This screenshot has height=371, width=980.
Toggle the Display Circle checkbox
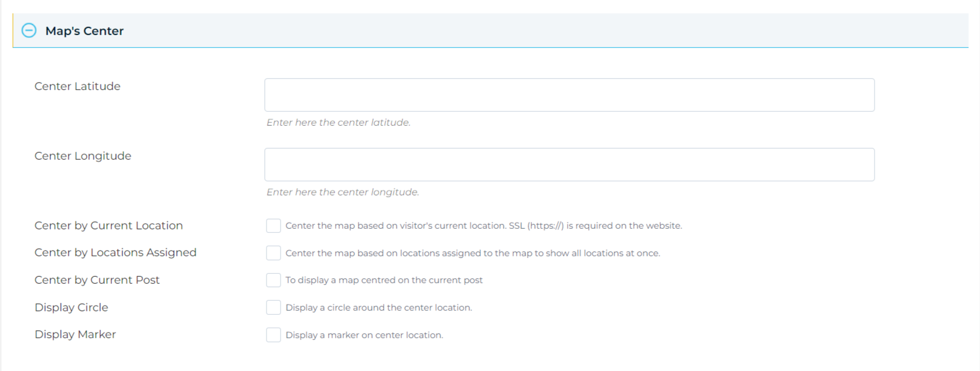click(x=274, y=307)
